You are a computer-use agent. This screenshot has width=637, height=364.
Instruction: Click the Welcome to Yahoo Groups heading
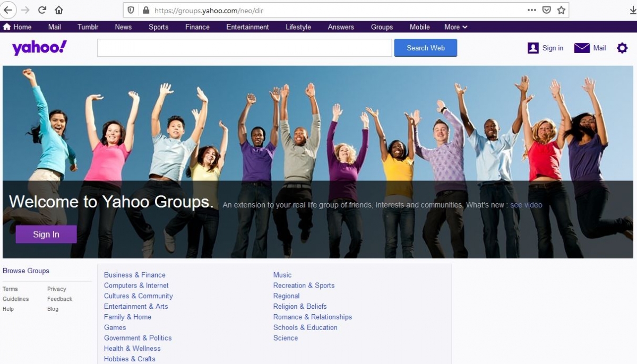111,202
